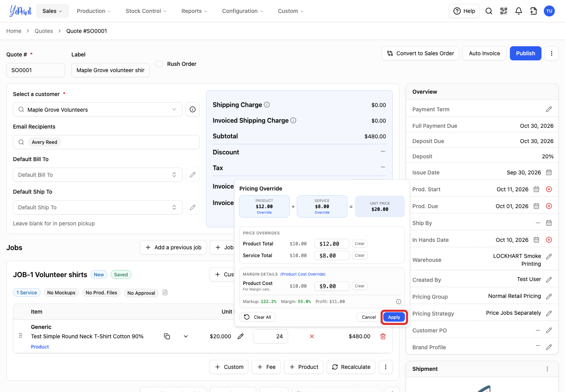Open the Shipment panel options menu
The height and width of the screenshot is (392, 565).
[547, 369]
